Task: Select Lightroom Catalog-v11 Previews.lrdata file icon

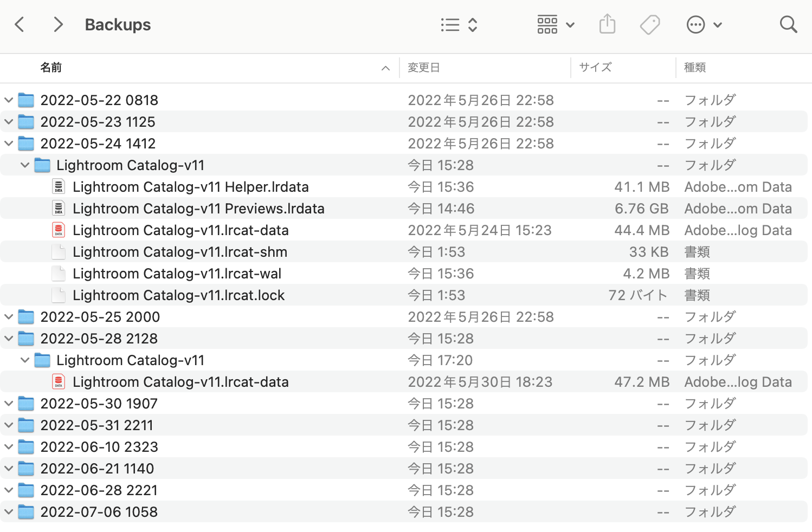Action: pos(59,209)
